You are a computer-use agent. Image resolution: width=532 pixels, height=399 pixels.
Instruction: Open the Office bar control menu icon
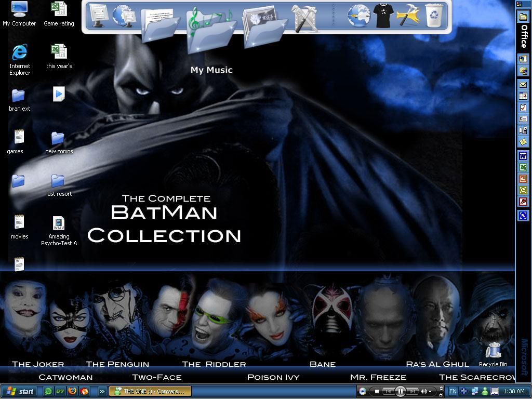coord(519,4)
